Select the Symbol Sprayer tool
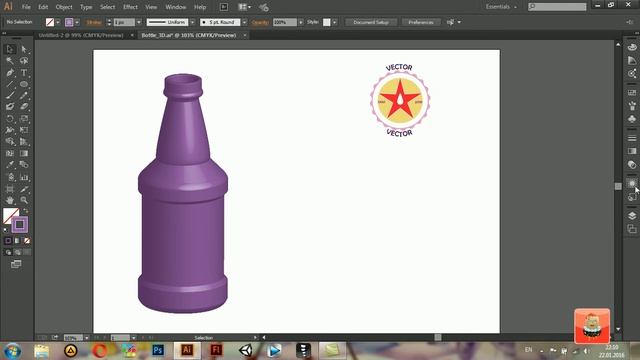The height and width of the screenshot is (360, 640). [x=10, y=177]
